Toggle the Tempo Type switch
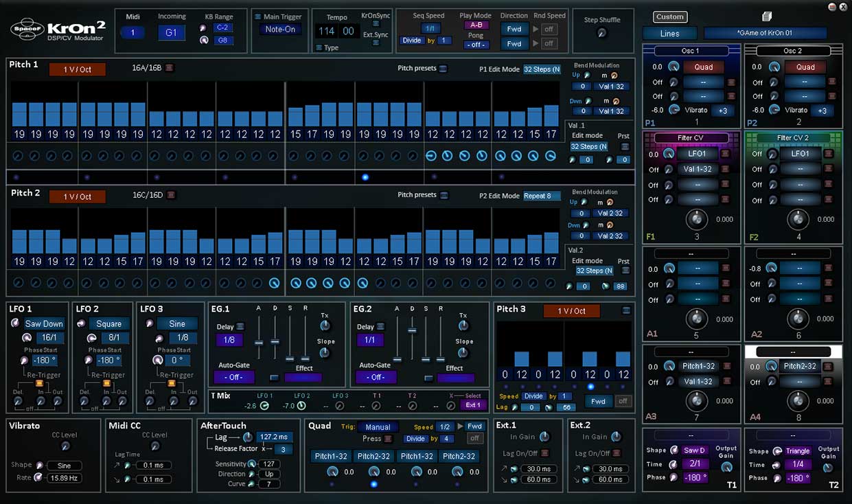Screen dimensions: 852x504 319,47
